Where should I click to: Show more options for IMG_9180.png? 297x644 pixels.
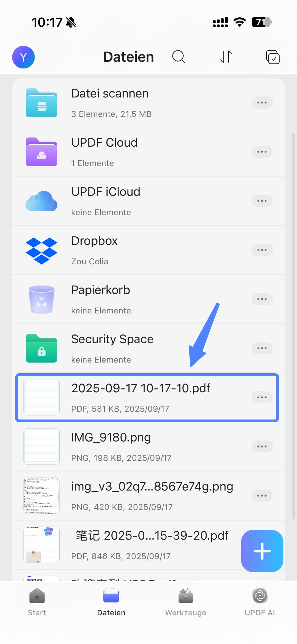pos(262,446)
